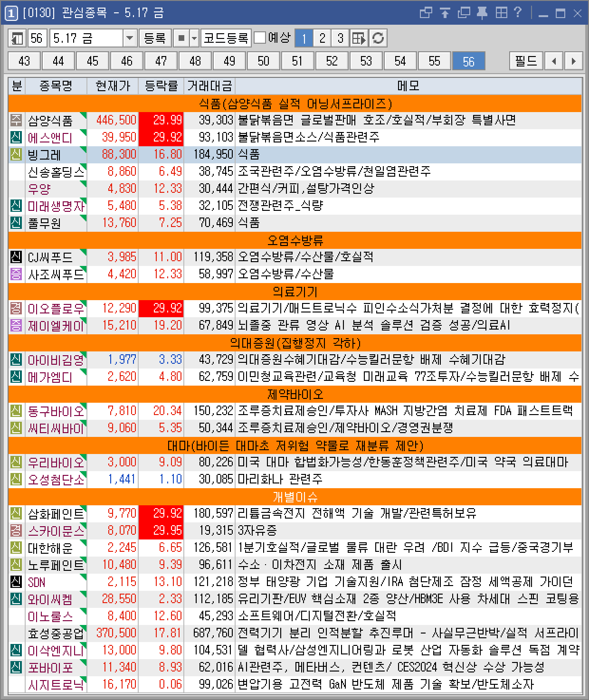Click the 신송홀딩스 stock name
This screenshot has height=700, width=589.
click(x=56, y=171)
